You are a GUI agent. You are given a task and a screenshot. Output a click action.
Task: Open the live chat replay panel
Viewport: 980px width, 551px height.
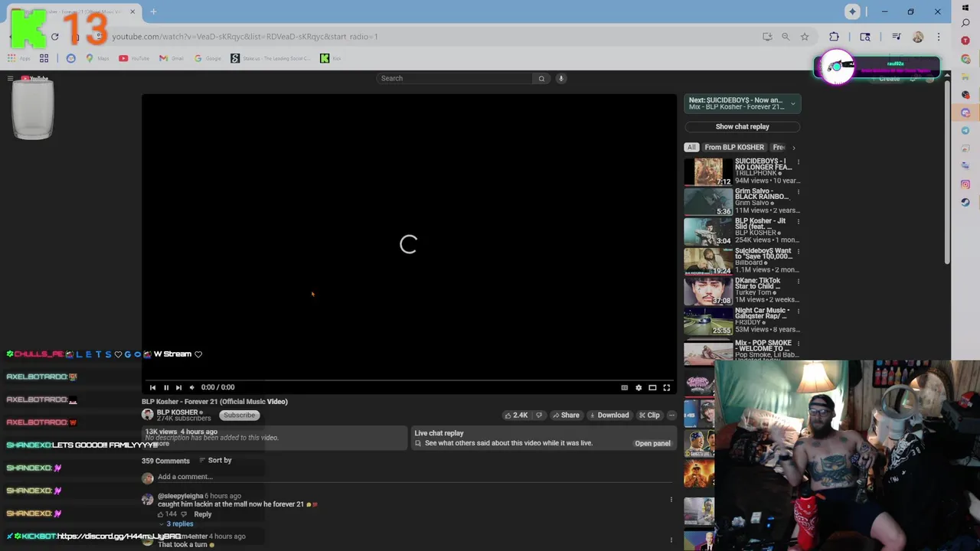tap(652, 443)
